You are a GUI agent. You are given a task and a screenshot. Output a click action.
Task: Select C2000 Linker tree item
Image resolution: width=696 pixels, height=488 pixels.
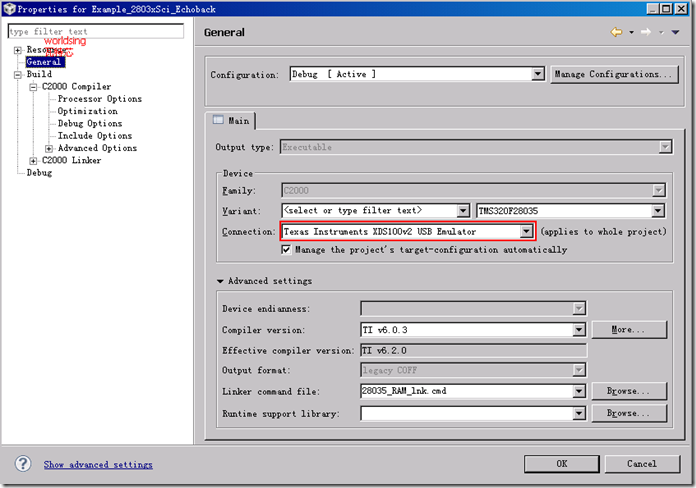[71, 160]
